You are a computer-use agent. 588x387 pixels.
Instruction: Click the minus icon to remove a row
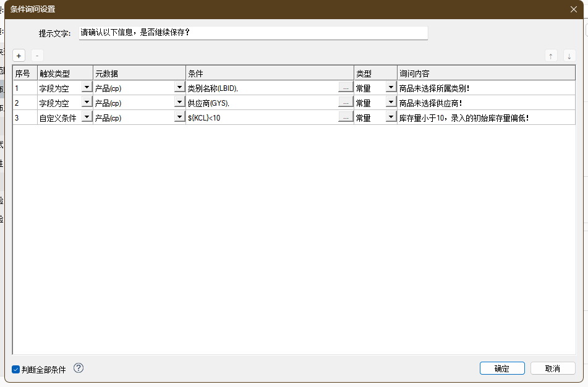click(37, 56)
